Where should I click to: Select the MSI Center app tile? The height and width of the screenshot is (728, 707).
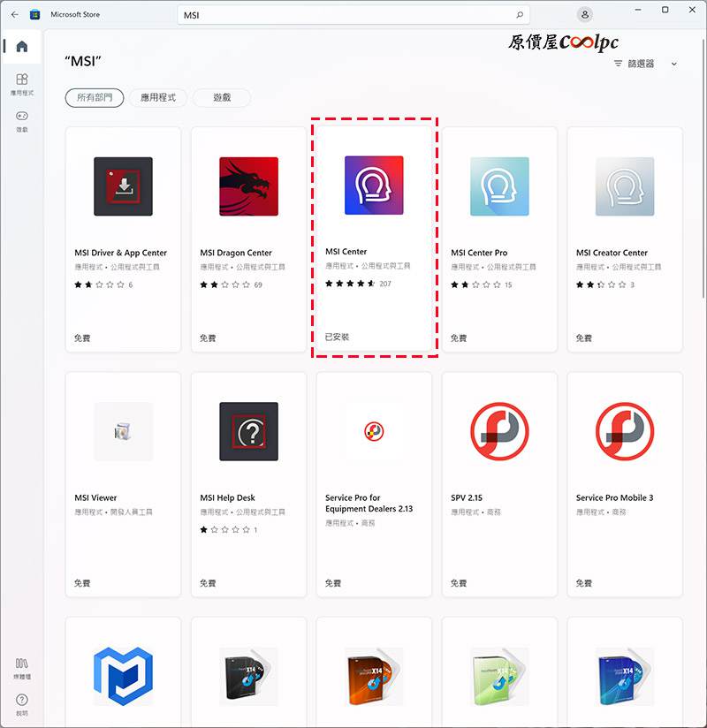click(374, 239)
